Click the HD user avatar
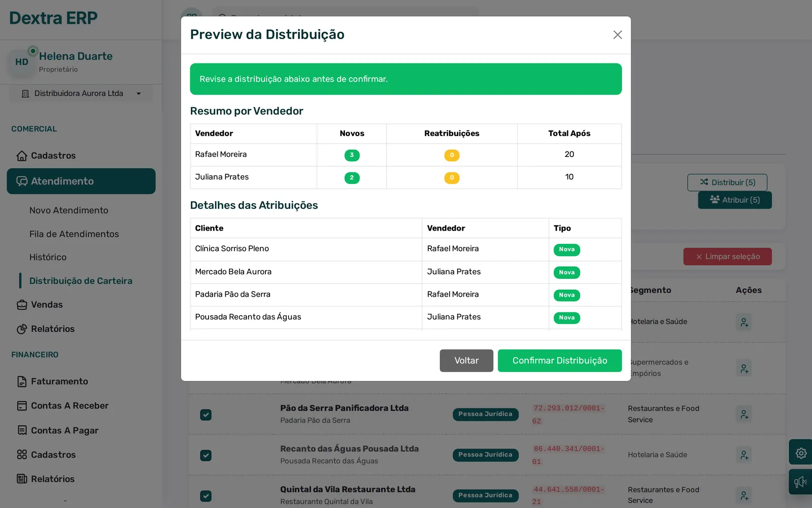 tap(22, 62)
